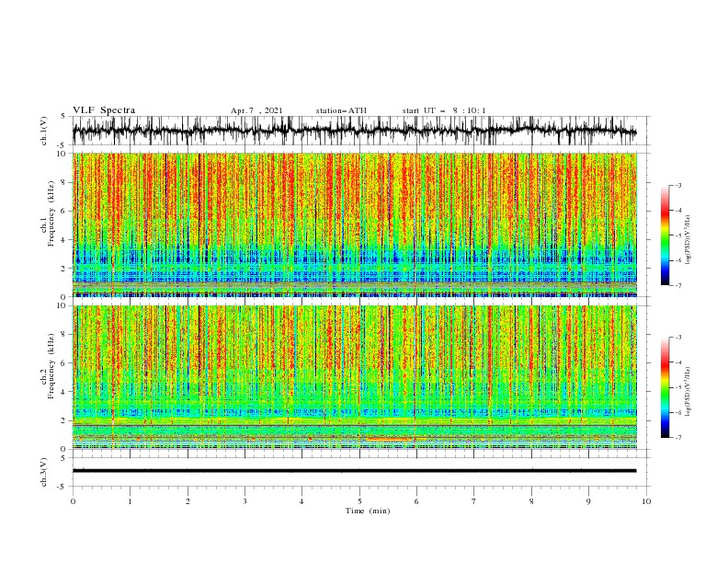
Task: Click time axis tick label "2"
Action: pos(188,501)
